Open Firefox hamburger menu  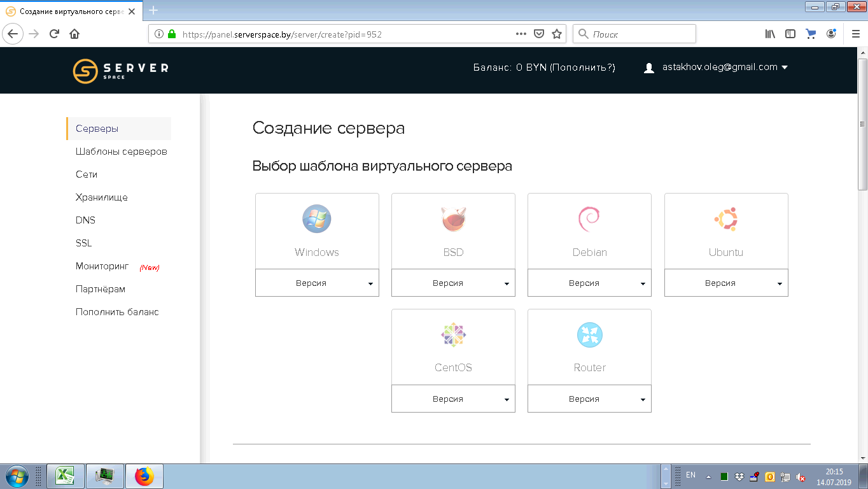[x=855, y=34]
